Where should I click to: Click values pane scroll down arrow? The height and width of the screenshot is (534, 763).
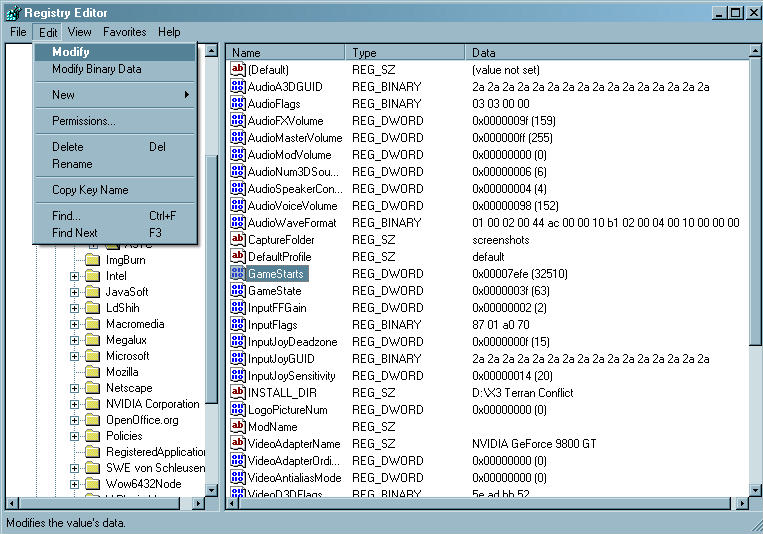click(755, 490)
